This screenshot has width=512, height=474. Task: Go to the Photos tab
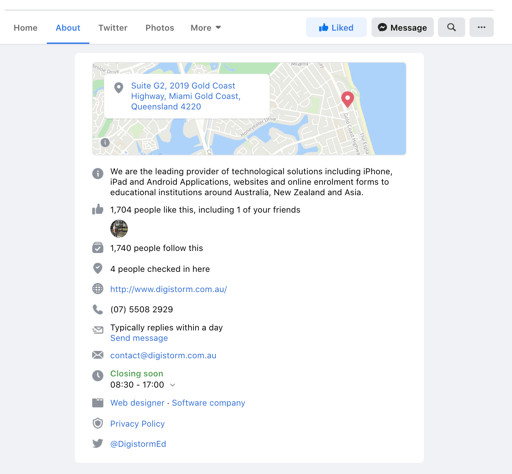(160, 28)
